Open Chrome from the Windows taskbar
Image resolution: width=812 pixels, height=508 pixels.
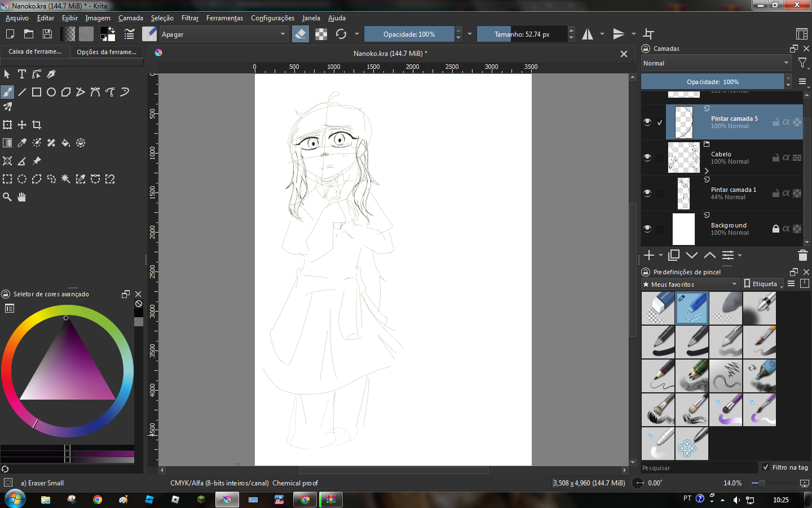pyautogui.click(x=98, y=500)
